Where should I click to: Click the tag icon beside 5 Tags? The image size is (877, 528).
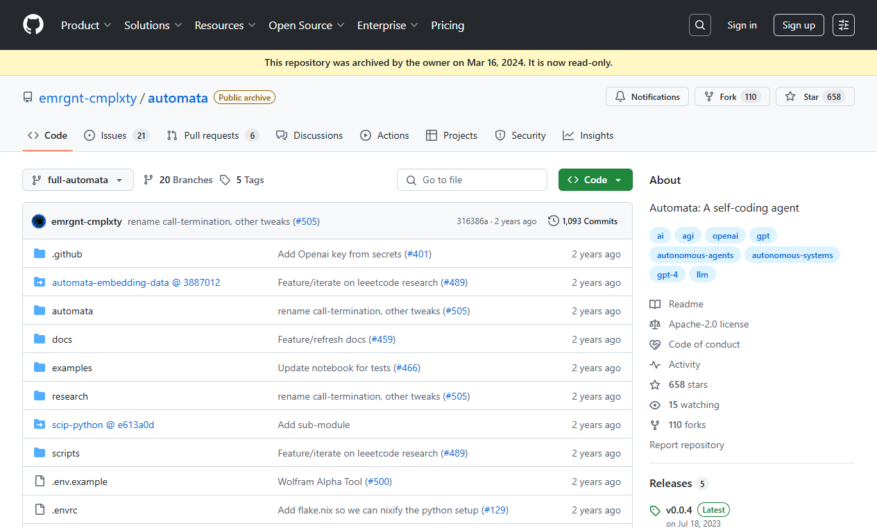[225, 180]
